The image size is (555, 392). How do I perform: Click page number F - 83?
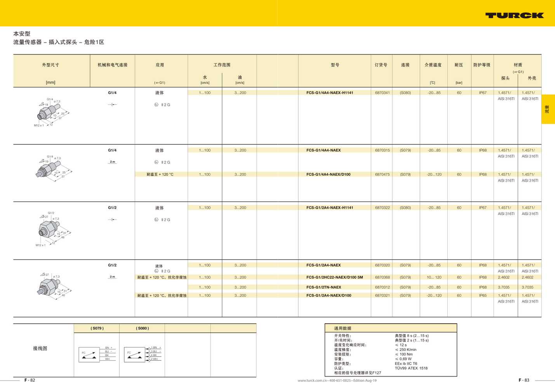pyautogui.click(x=524, y=380)
